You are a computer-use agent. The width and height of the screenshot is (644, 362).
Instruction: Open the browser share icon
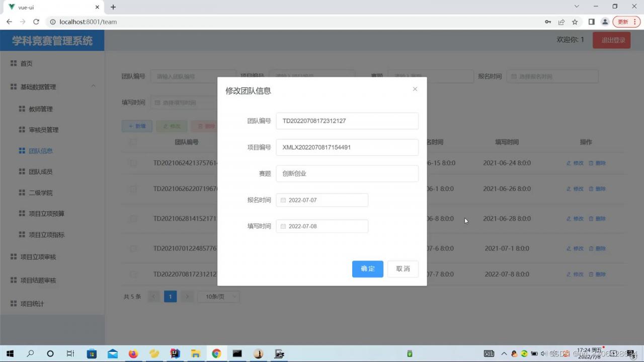click(561, 22)
